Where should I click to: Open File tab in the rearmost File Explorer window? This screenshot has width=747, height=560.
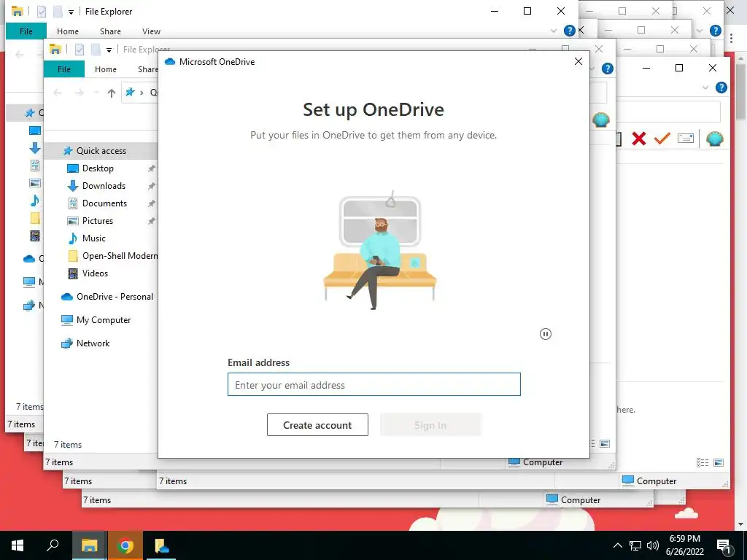(x=26, y=31)
